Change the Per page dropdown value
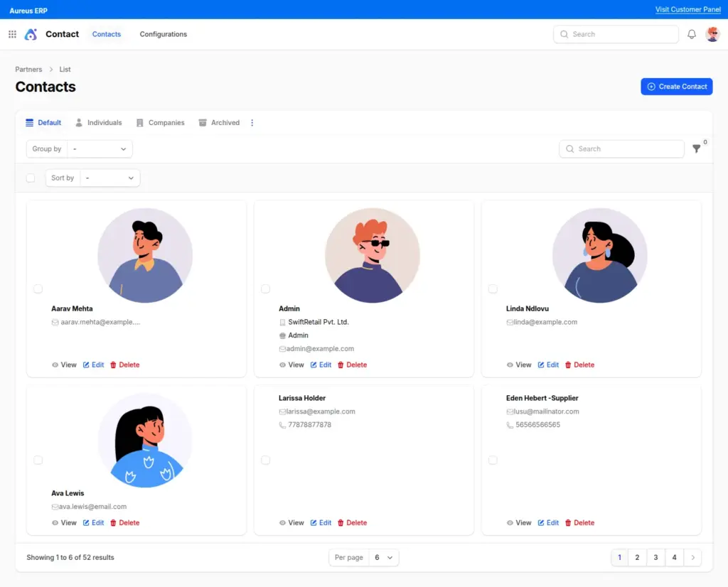The image size is (728, 587). (x=382, y=558)
